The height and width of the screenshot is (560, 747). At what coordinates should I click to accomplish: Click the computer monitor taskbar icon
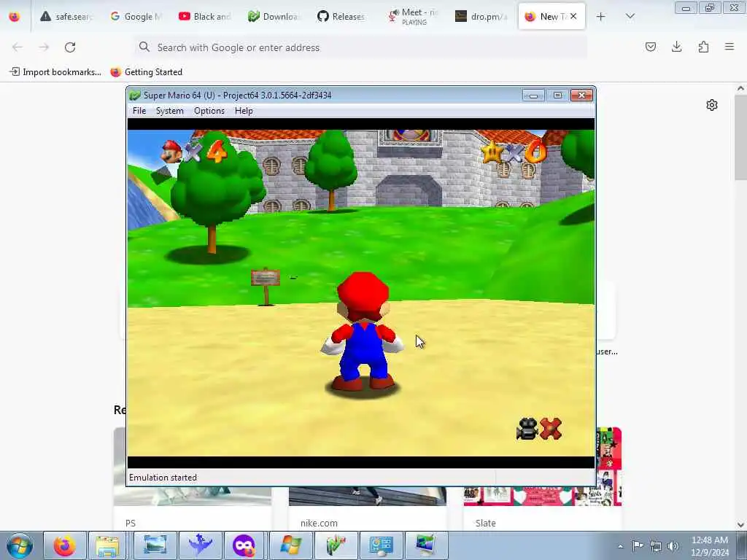426,545
